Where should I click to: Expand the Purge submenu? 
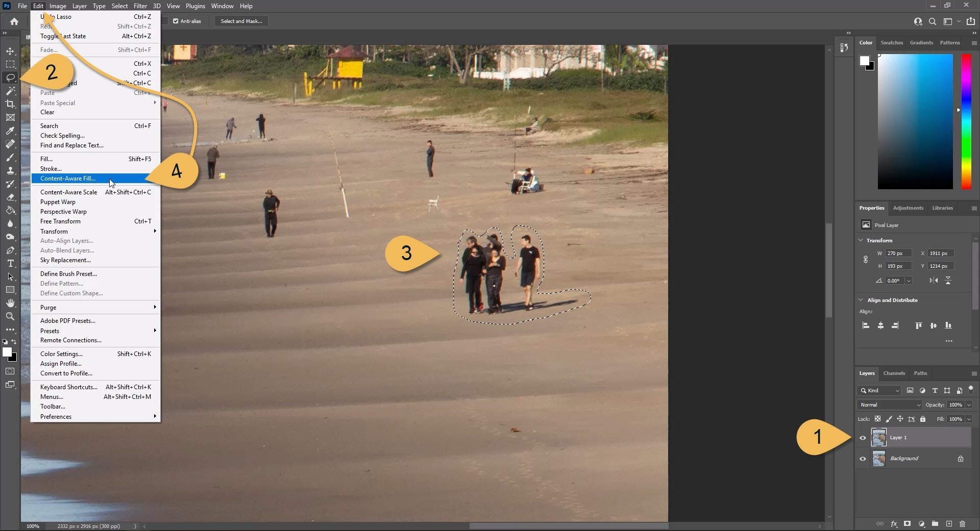pos(96,308)
